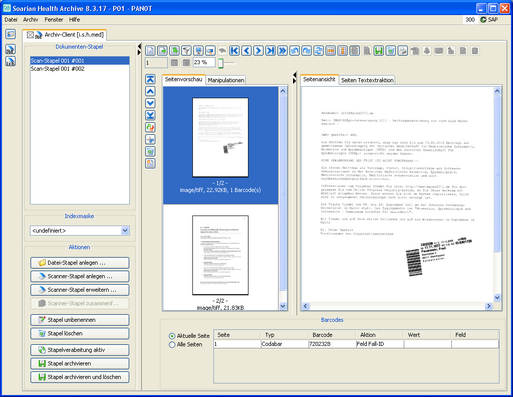Click the page view vertical scroll up arrow

pos(497,91)
